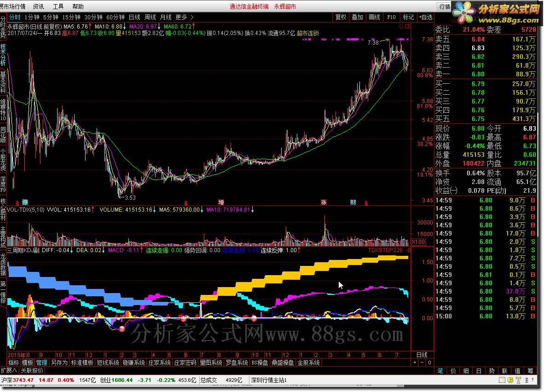Image resolution: width=544 pixels, height=392 pixels.
Task: Click the list-view icon in the status bar
Action: click(x=502, y=380)
